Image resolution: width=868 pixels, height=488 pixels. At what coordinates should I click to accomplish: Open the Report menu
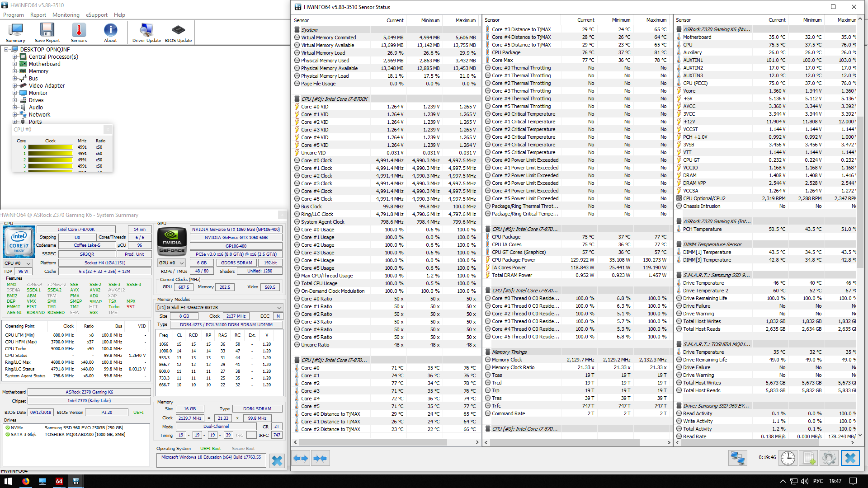click(x=38, y=15)
